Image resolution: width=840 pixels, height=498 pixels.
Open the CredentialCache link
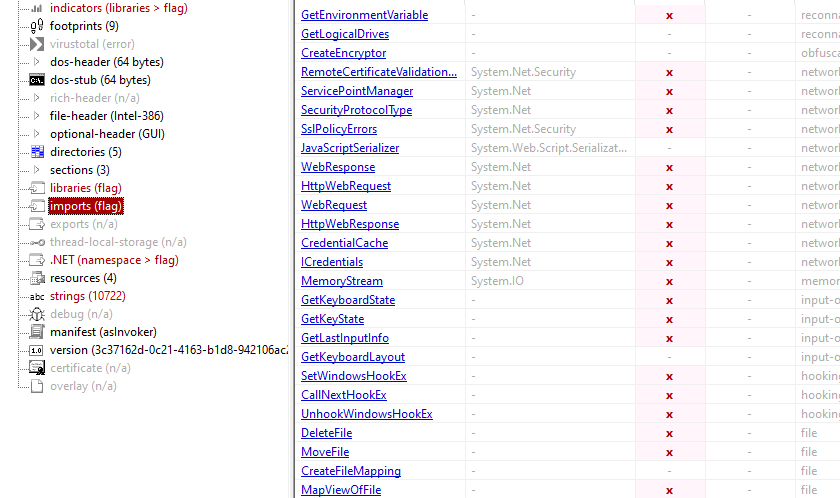click(x=344, y=243)
